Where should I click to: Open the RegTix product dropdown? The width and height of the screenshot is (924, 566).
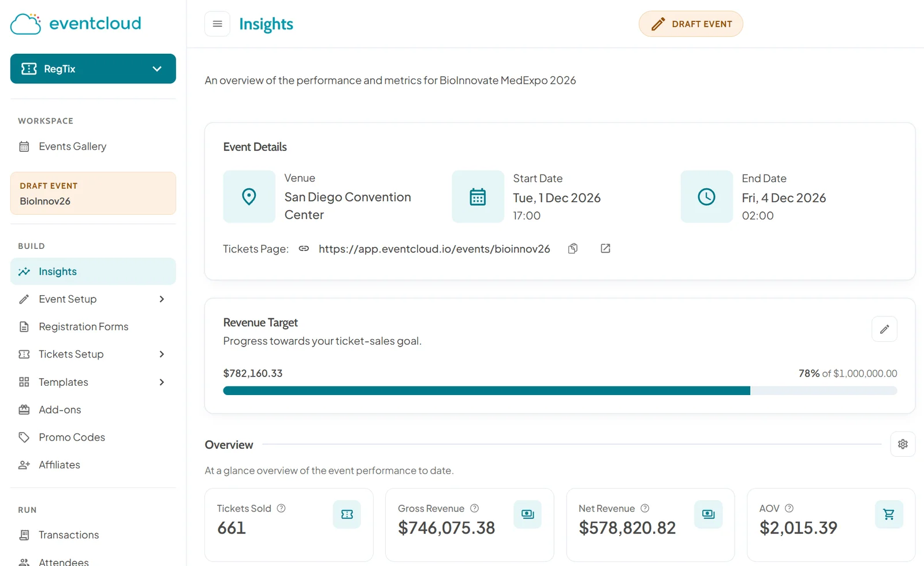point(93,69)
